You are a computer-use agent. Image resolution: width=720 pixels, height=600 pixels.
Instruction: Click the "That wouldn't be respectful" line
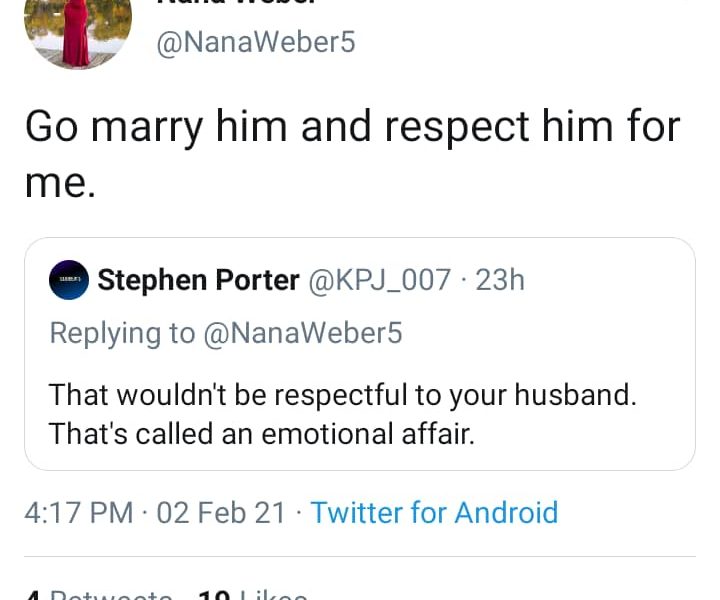point(342,394)
